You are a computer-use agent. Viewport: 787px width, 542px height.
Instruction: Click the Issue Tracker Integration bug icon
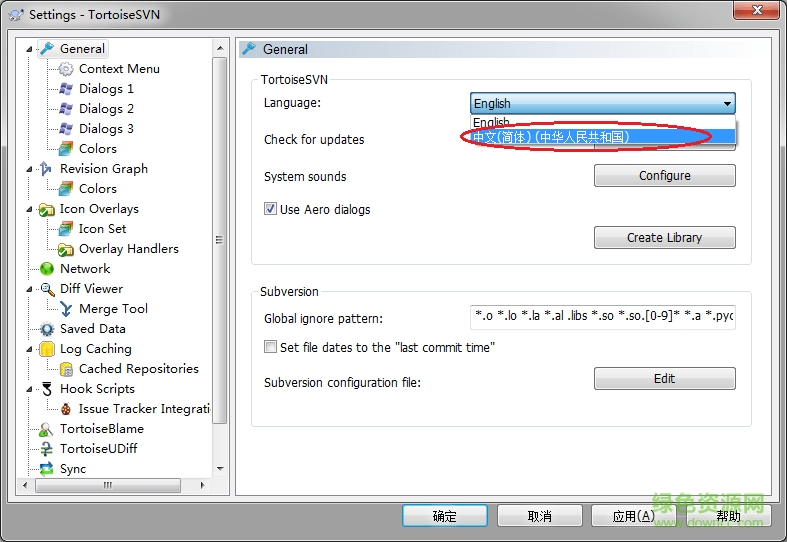click(66, 409)
